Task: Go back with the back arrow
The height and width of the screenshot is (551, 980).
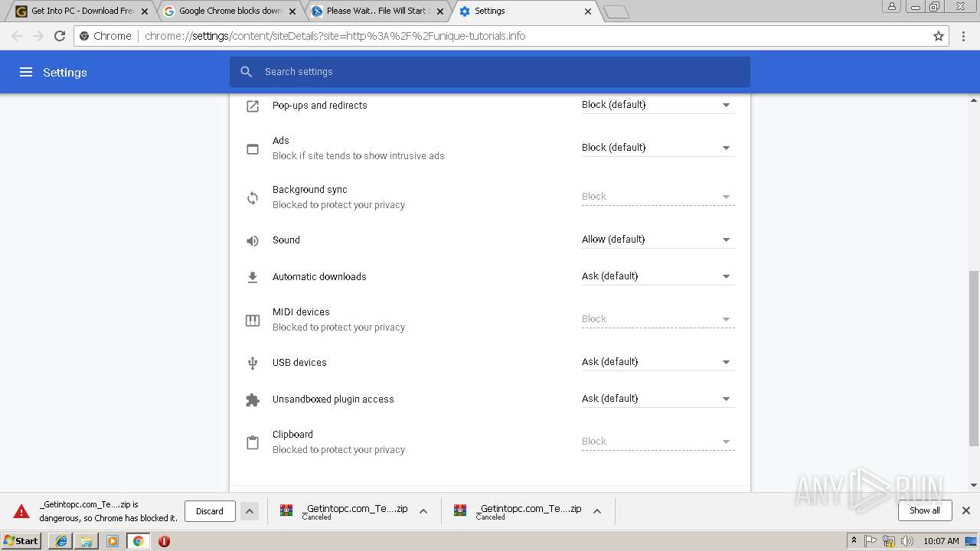Action: [x=17, y=36]
